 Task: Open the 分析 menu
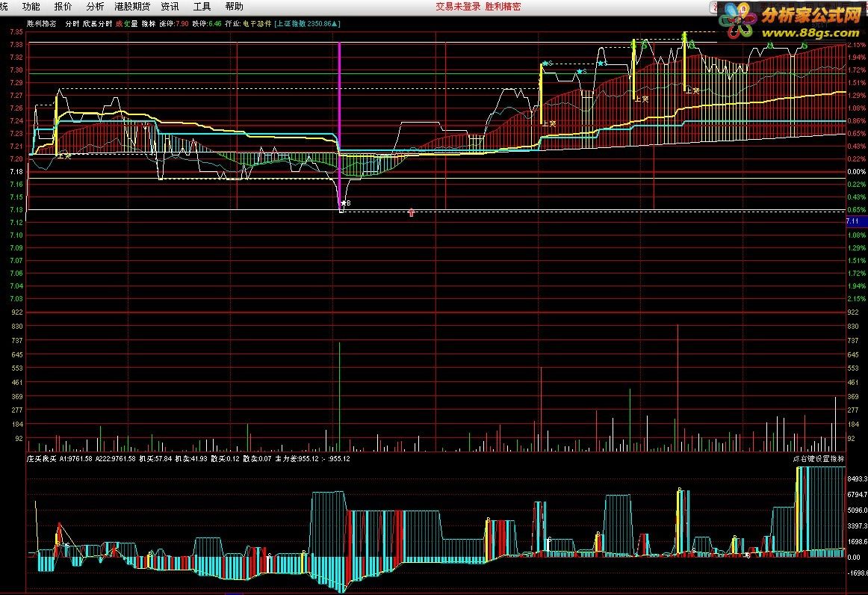pos(95,7)
